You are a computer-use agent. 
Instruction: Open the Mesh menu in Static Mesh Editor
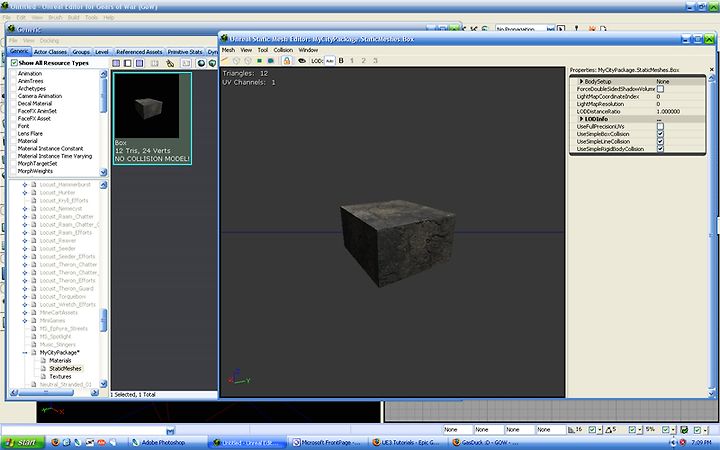tap(228, 50)
